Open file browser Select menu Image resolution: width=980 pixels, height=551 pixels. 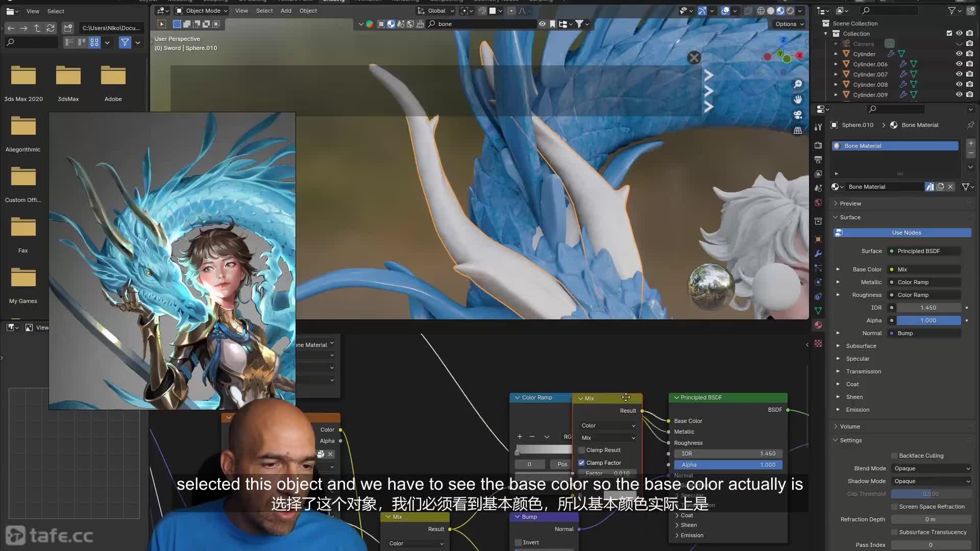56,11
